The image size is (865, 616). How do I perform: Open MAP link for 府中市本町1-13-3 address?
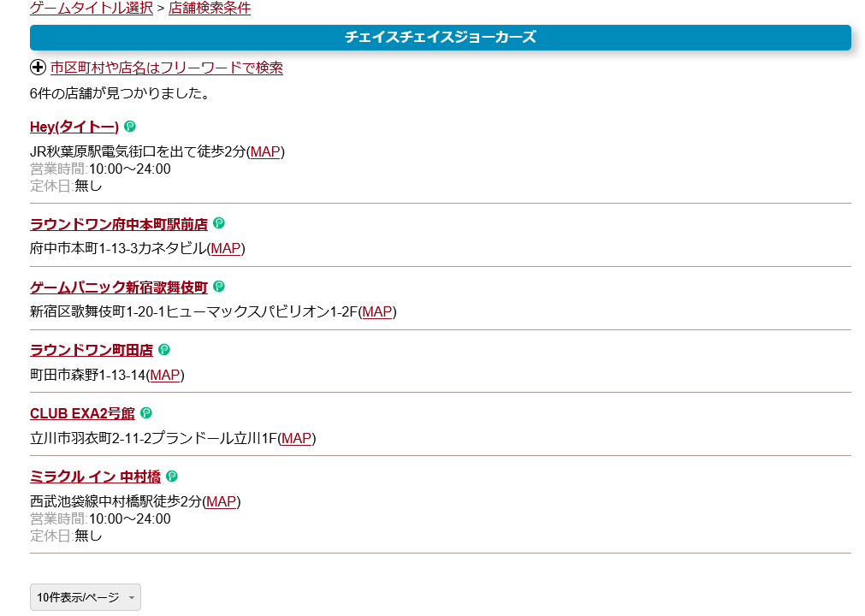[226, 249]
